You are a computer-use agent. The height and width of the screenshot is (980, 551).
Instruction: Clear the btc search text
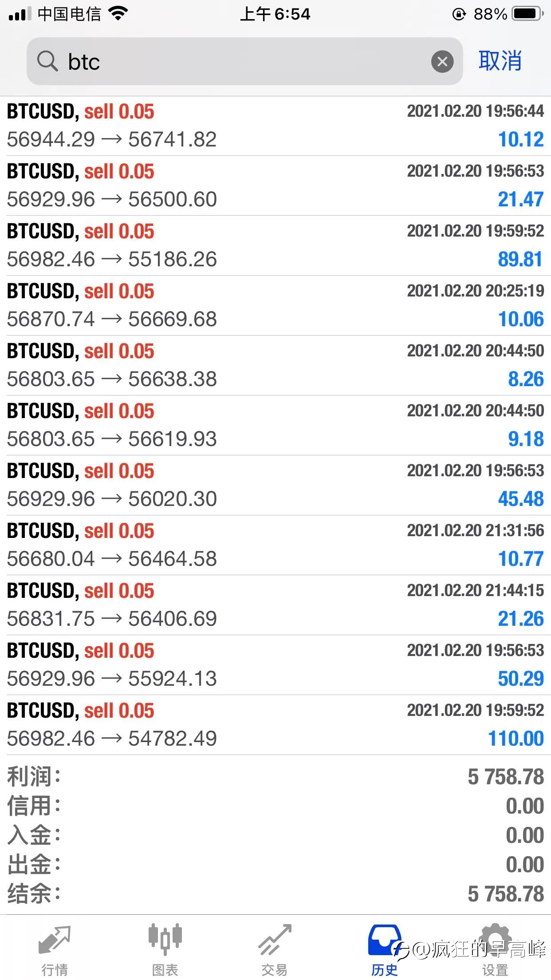coord(442,61)
